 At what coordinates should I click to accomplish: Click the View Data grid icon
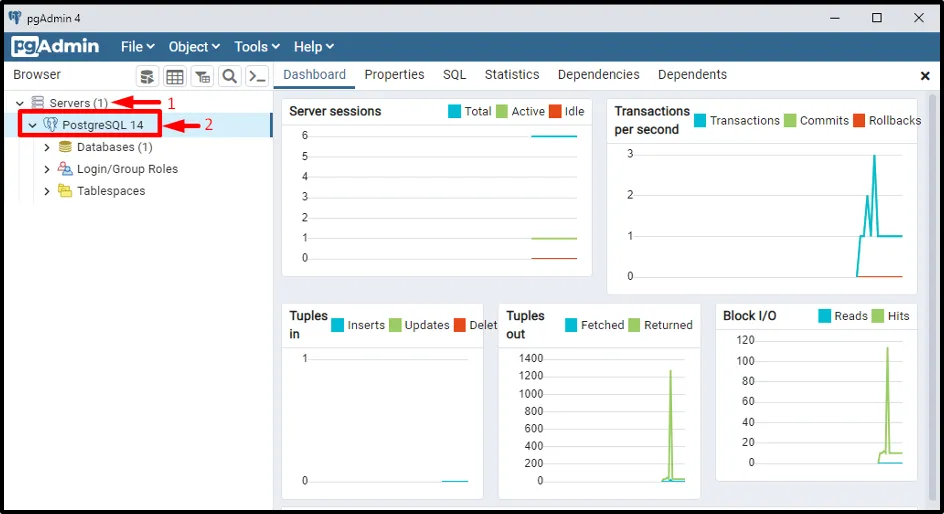click(175, 77)
